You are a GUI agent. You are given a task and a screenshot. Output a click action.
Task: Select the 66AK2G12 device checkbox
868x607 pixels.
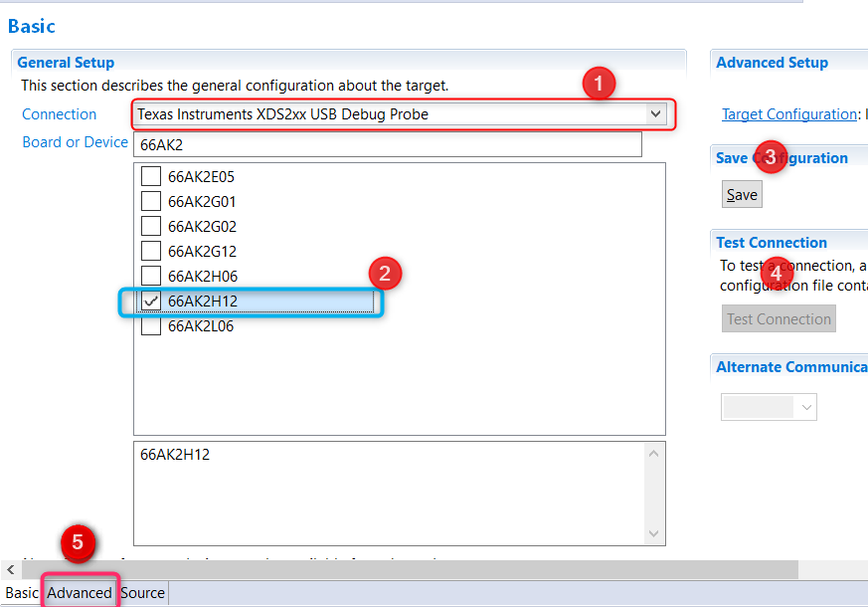pos(150,252)
